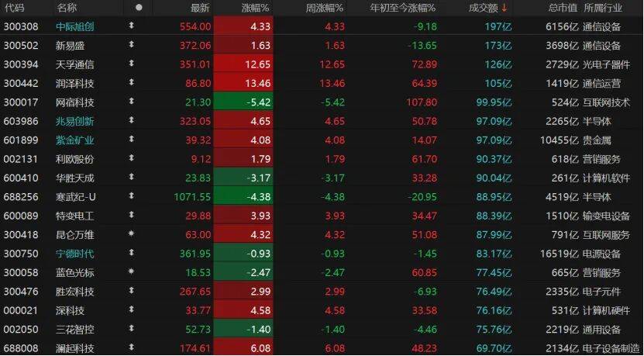Click star icon in 昆仑万维 row
644x356 pixels.
tap(132, 233)
